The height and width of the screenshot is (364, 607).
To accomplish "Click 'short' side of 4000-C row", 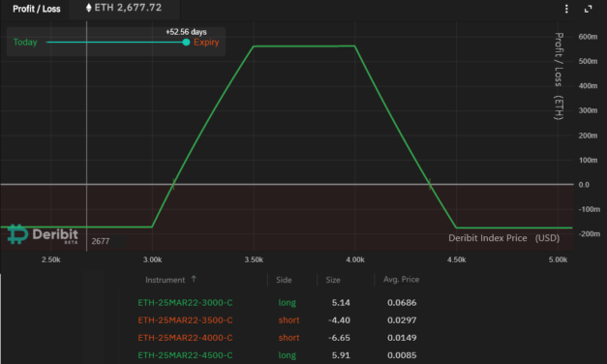I will 288,338.
